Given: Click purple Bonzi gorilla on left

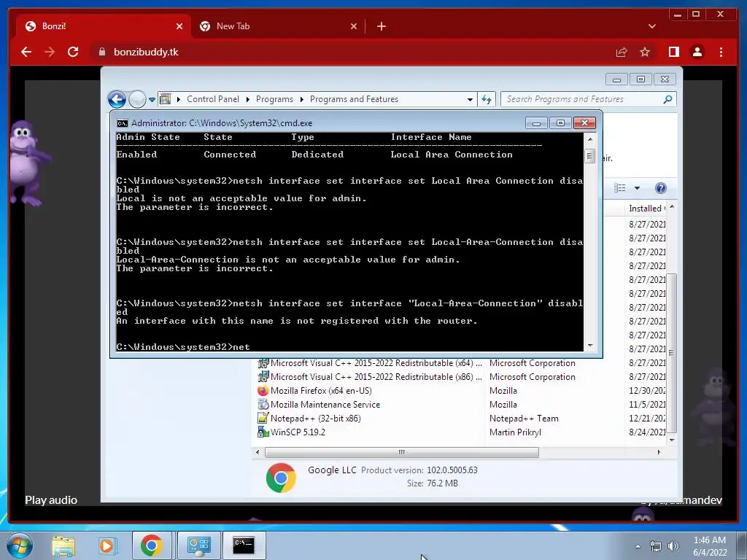Looking at the screenshot, I should (28, 163).
